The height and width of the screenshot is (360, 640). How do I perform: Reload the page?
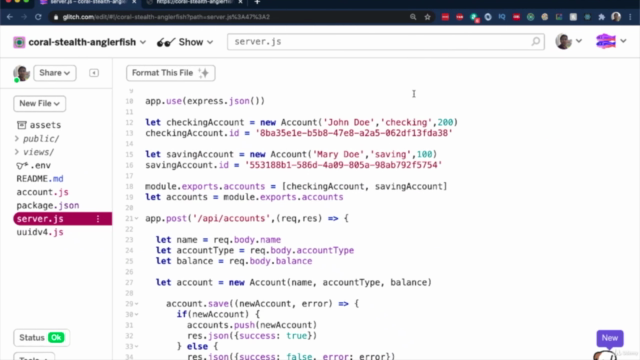[x=38, y=17]
